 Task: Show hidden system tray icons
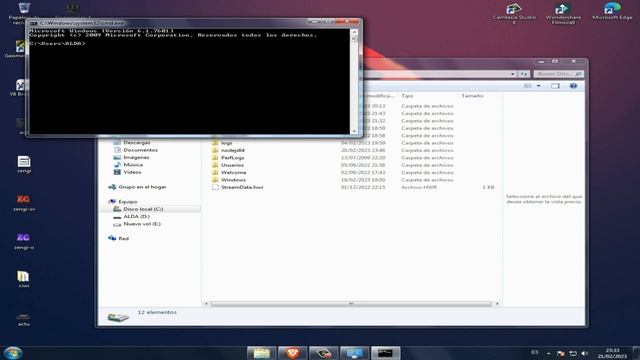[549, 353]
